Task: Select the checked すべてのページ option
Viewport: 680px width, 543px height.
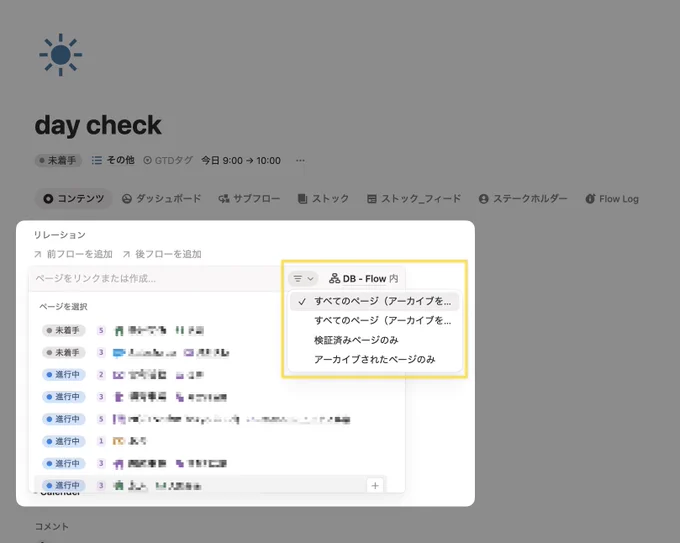Action: [x=374, y=301]
